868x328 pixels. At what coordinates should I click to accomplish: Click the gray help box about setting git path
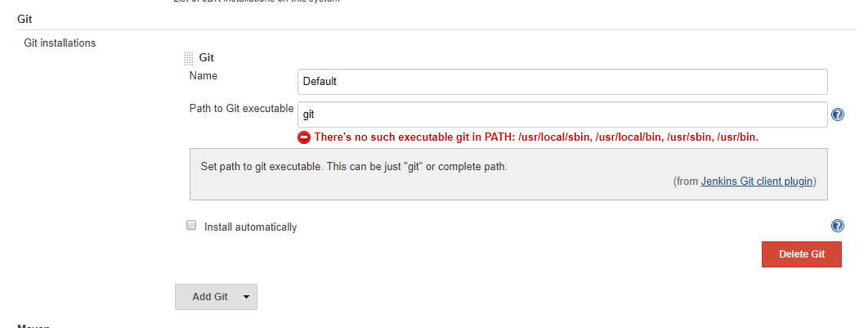[508, 174]
